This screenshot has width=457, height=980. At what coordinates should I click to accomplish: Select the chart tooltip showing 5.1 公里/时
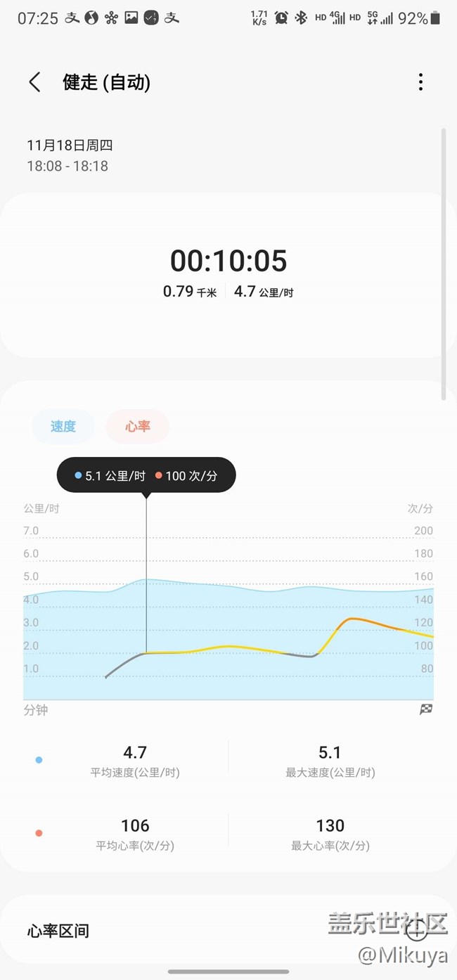click(x=146, y=476)
